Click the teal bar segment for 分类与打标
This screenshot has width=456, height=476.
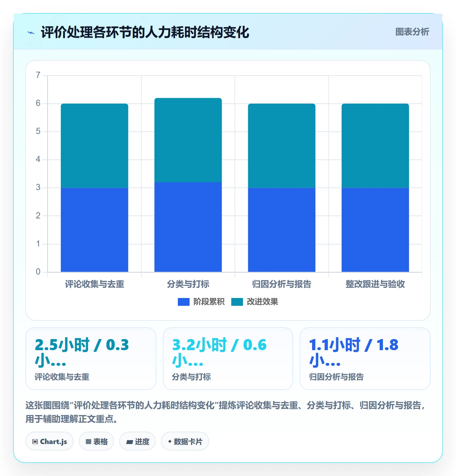[x=188, y=140]
